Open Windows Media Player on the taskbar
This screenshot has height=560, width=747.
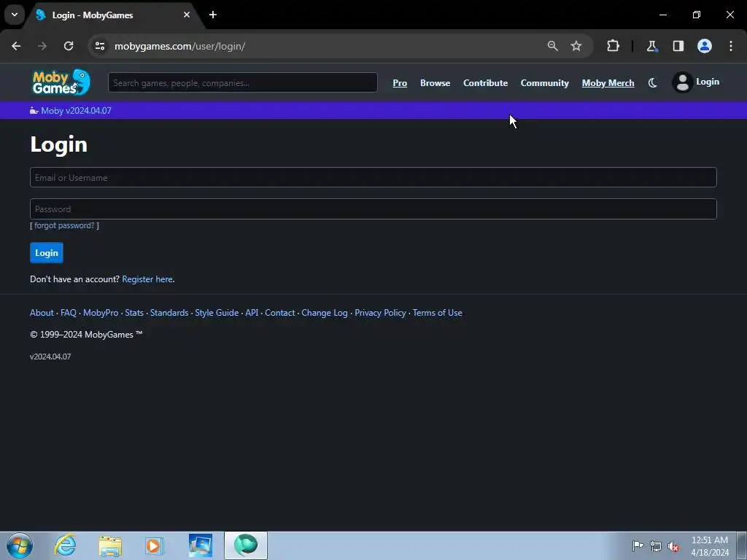click(x=155, y=545)
